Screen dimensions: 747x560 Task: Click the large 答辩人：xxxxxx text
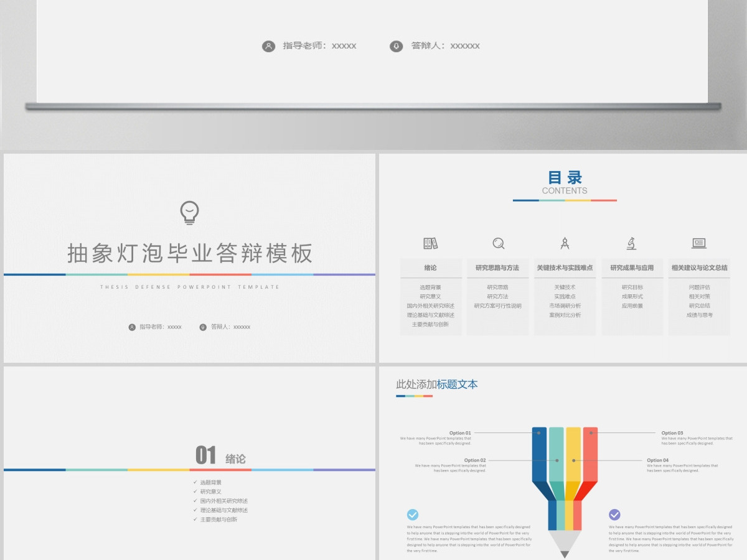pos(446,46)
